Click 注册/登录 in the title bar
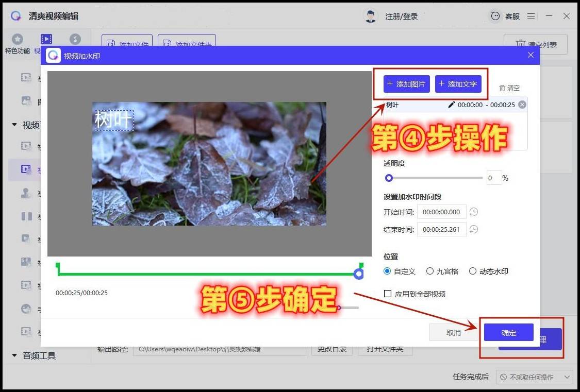The image size is (580, 392). (x=401, y=16)
